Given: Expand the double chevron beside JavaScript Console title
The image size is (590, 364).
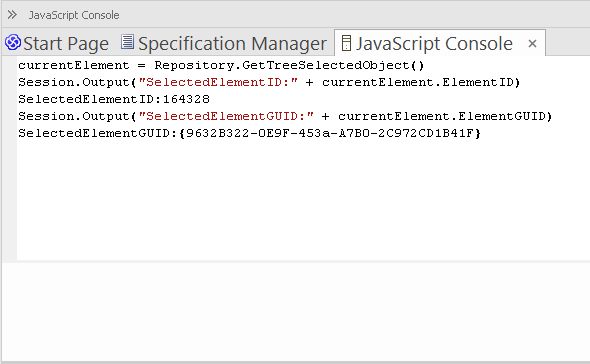Looking at the screenshot, I should [x=12, y=15].
